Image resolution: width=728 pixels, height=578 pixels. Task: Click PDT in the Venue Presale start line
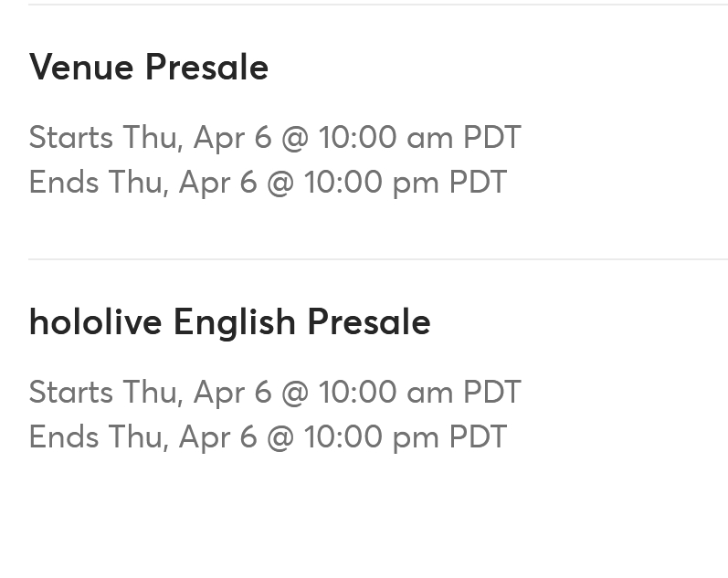click(x=492, y=137)
